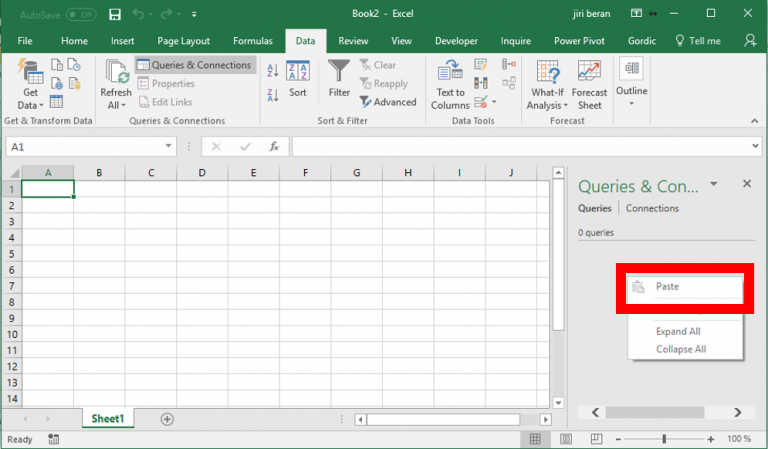
Task: Sort A to Z ascending
Action: pyautogui.click(x=273, y=70)
